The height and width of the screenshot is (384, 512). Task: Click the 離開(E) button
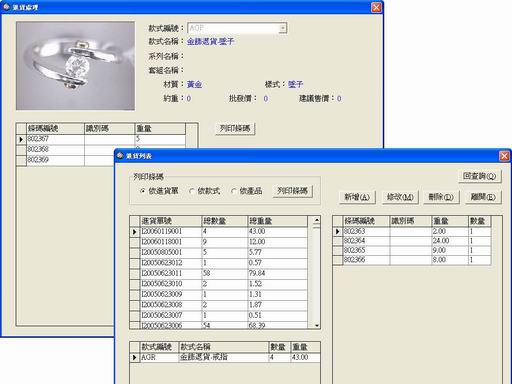pyautogui.click(x=483, y=197)
